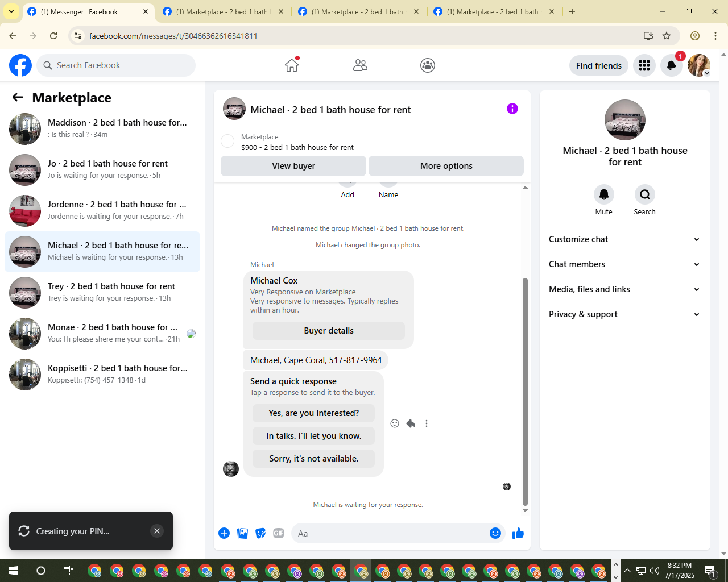
Task: Open Koppisetti's conversation
Action: [102, 375]
